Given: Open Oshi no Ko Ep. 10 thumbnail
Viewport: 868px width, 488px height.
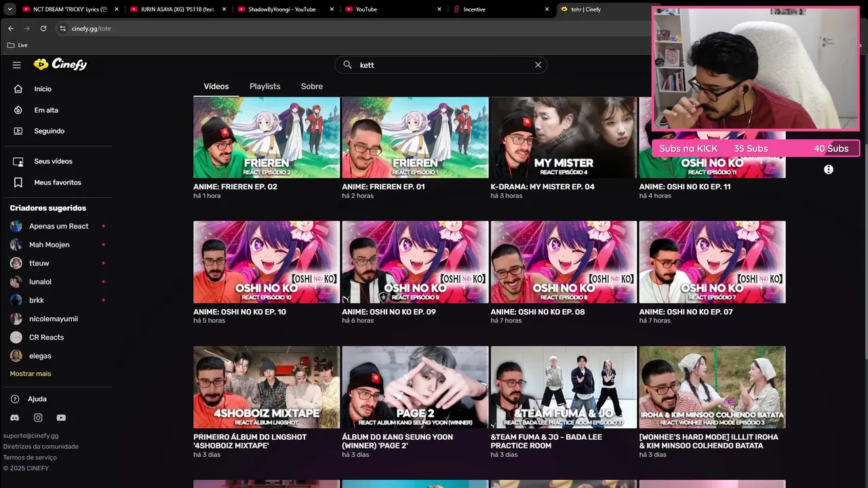Looking at the screenshot, I should [x=267, y=262].
